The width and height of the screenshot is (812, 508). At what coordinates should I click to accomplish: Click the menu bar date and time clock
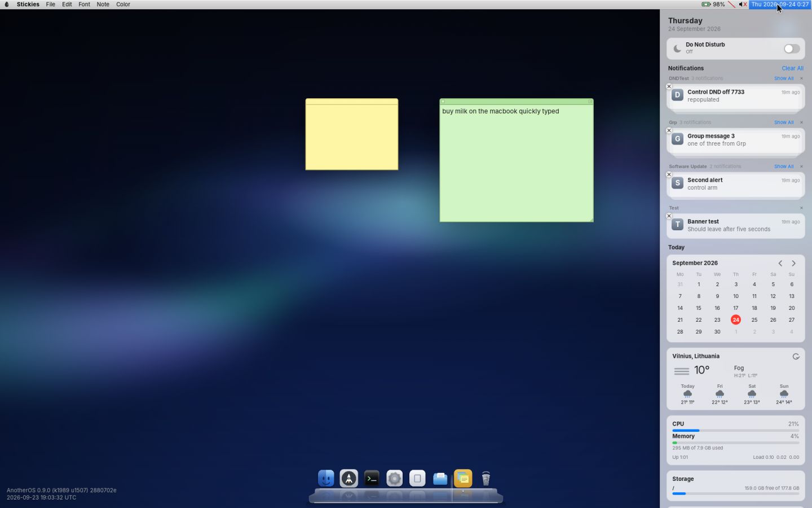coord(780,4)
